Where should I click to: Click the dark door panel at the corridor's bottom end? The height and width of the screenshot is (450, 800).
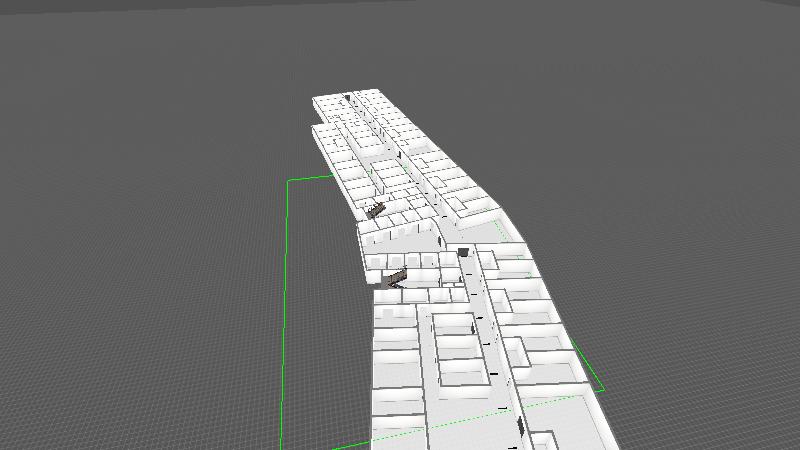(521, 430)
